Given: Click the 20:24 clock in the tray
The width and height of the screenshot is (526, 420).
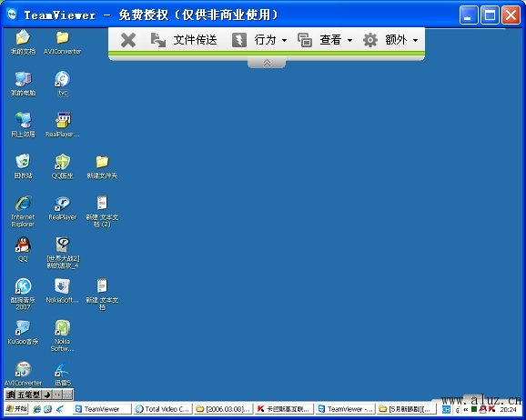Looking at the screenshot, I should pyautogui.click(x=508, y=409).
